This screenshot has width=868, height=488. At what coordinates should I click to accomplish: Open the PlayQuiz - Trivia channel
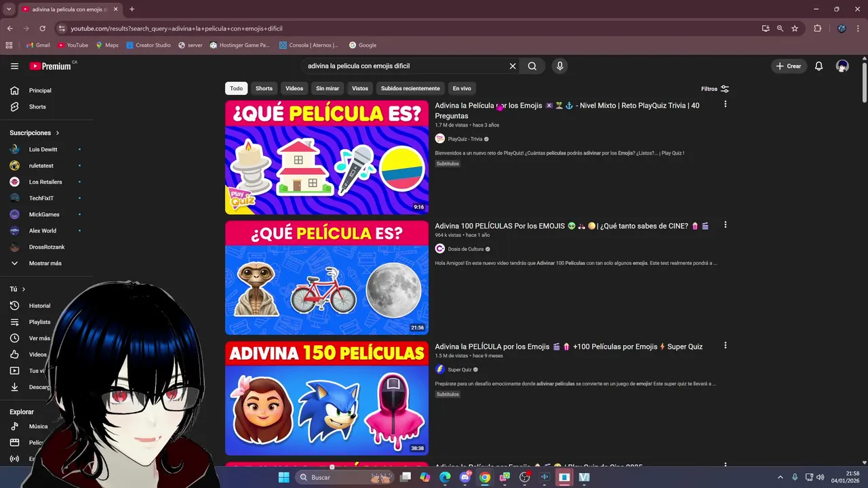[x=465, y=139]
